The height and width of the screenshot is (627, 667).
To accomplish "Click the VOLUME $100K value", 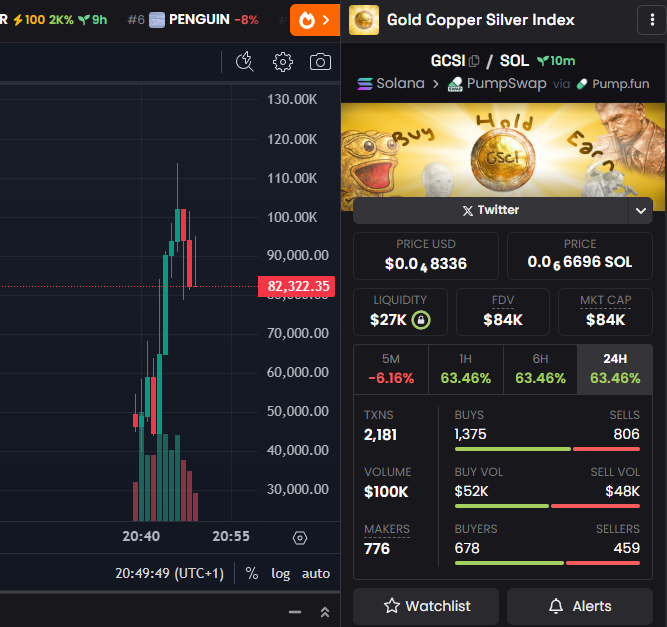I will click(386, 492).
